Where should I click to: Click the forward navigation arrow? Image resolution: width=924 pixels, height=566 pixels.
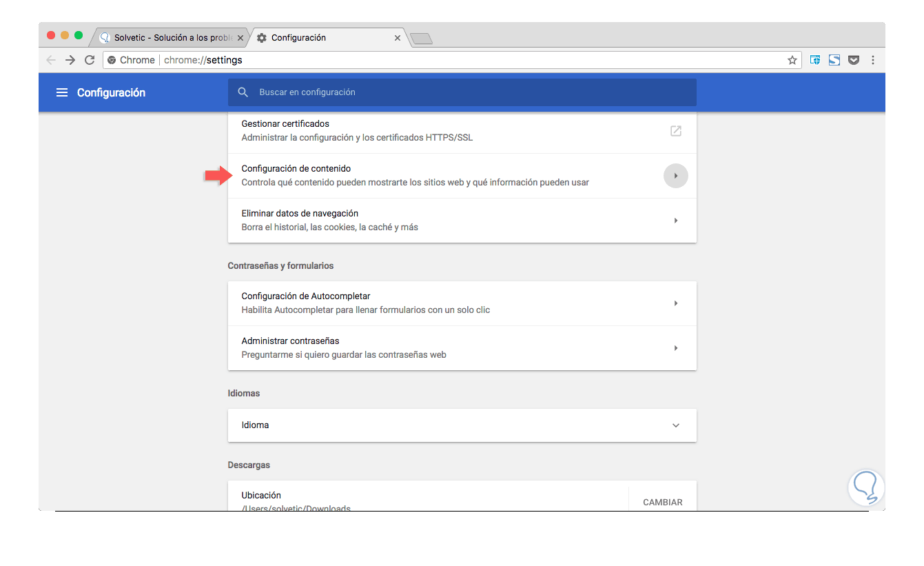click(70, 60)
